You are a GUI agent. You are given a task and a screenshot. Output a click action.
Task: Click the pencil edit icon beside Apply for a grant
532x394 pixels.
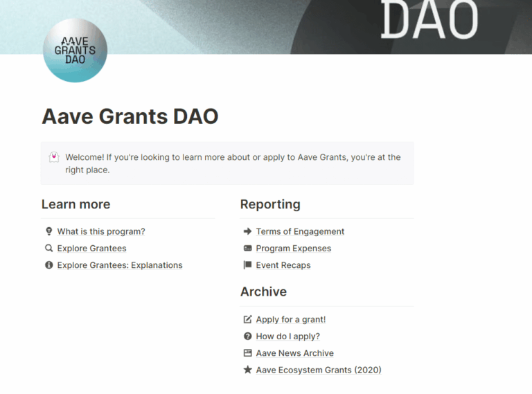(x=247, y=319)
